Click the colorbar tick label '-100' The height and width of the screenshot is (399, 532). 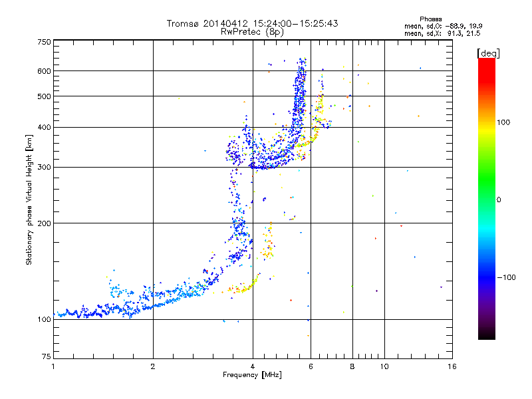pos(506,277)
